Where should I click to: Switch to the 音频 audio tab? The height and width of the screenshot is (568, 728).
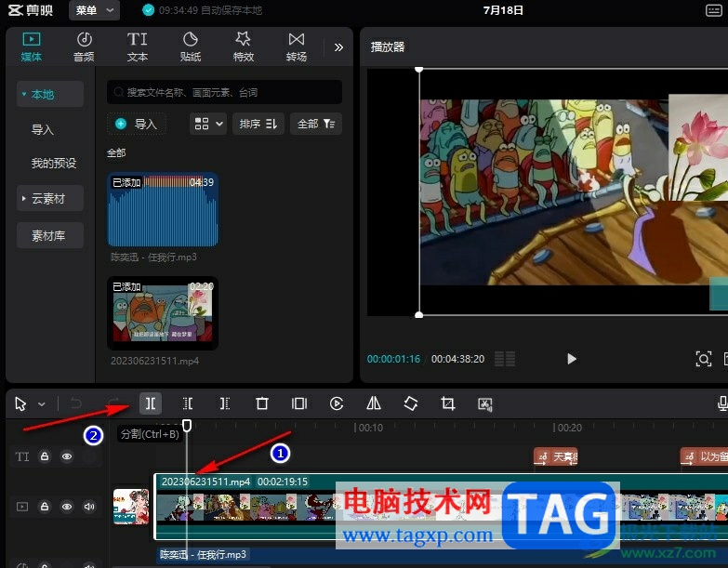pos(84,46)
